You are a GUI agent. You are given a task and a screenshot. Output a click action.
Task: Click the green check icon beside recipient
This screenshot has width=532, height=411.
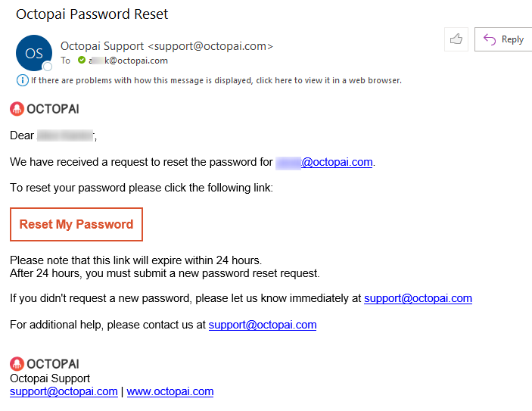[81, 61]
